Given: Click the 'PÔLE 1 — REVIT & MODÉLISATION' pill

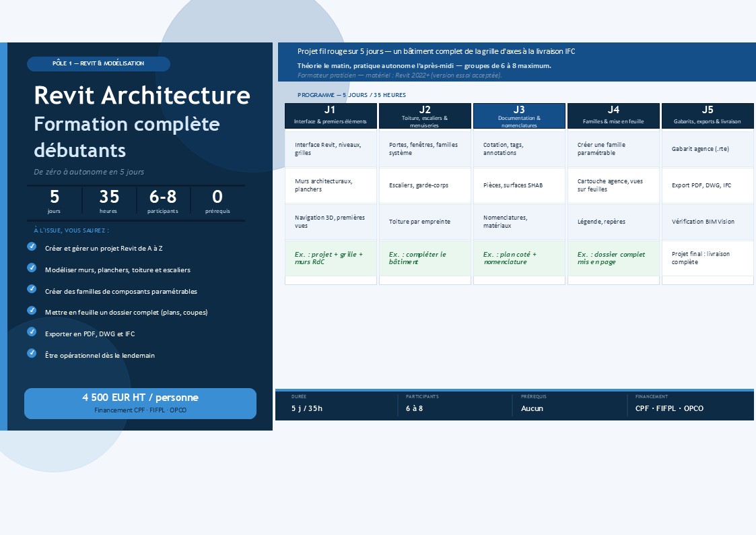Looking at the screenshot, I should (98, 64).
